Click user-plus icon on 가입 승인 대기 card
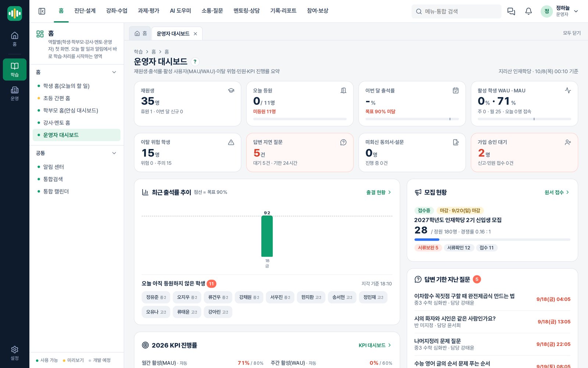The width and height of the screenshot is (588, 368). point(568,142)
